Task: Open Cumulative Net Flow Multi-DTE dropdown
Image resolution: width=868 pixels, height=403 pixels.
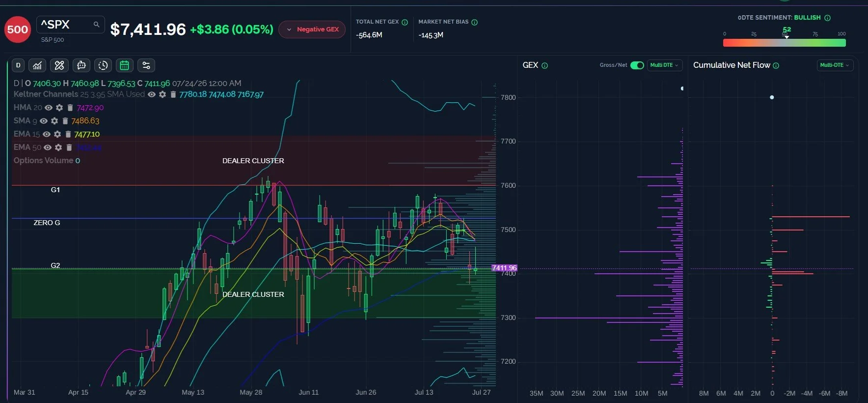Action: [x=835, y=65]
